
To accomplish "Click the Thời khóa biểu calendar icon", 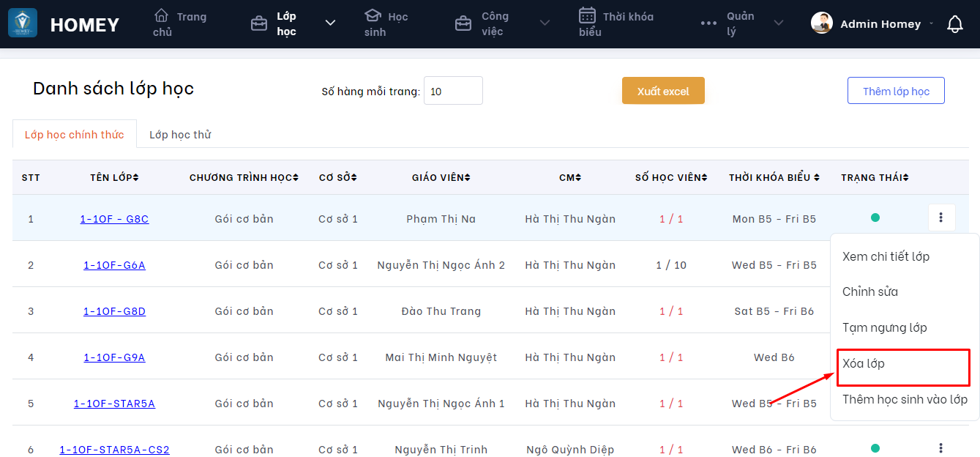I will 587,15.
